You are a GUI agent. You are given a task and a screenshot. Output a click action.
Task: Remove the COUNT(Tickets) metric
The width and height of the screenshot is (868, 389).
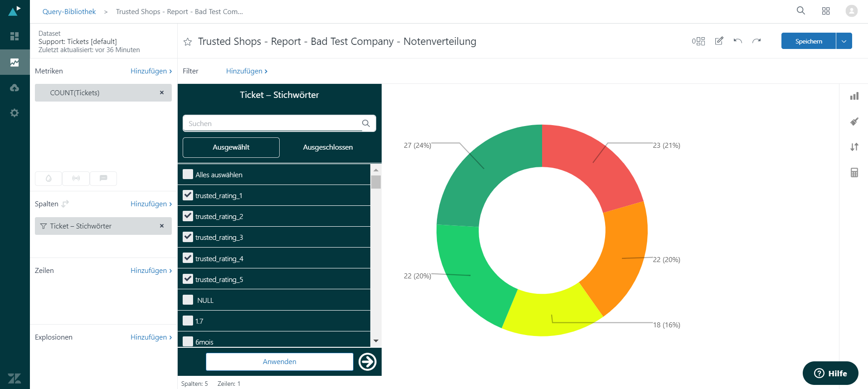point(162,92)
